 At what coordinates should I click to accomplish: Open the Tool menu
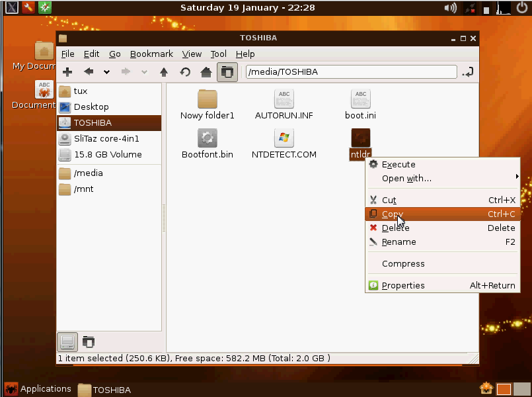click(x=218, y=54)
